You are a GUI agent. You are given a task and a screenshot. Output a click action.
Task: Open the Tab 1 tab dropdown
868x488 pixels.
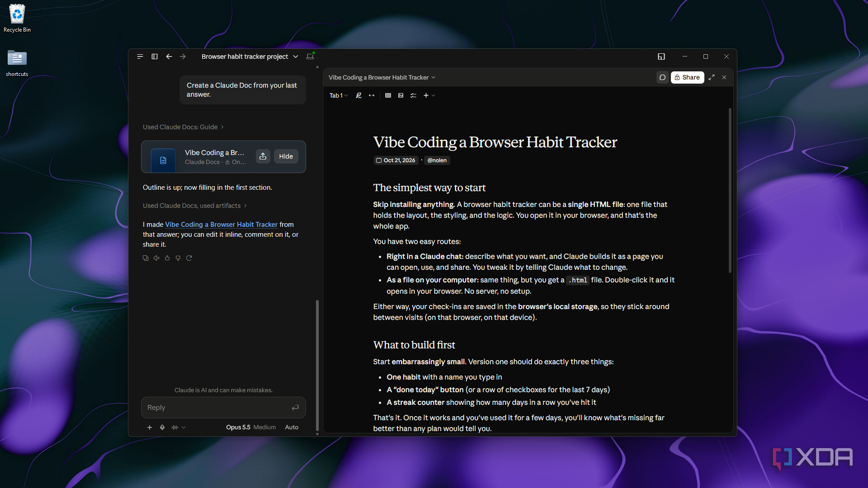[339, 95]
